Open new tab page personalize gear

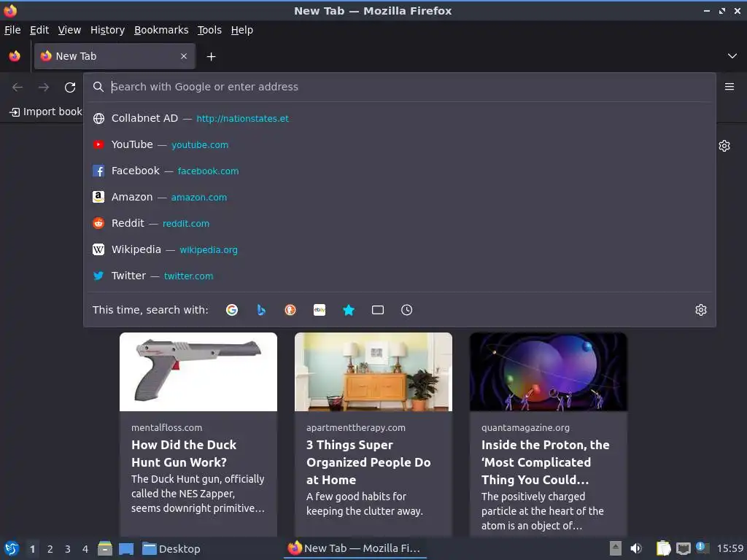pos(724,146)
